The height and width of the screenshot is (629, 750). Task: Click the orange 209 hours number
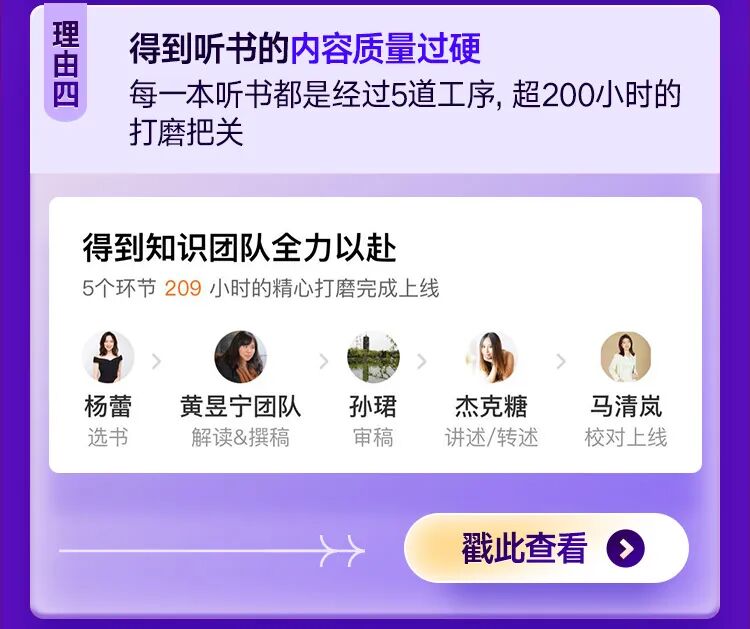(x=183, y=288)
